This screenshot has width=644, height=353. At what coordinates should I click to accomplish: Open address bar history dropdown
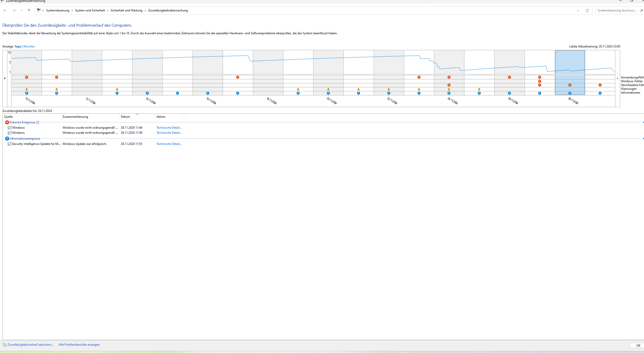click(x=578, y=10)
